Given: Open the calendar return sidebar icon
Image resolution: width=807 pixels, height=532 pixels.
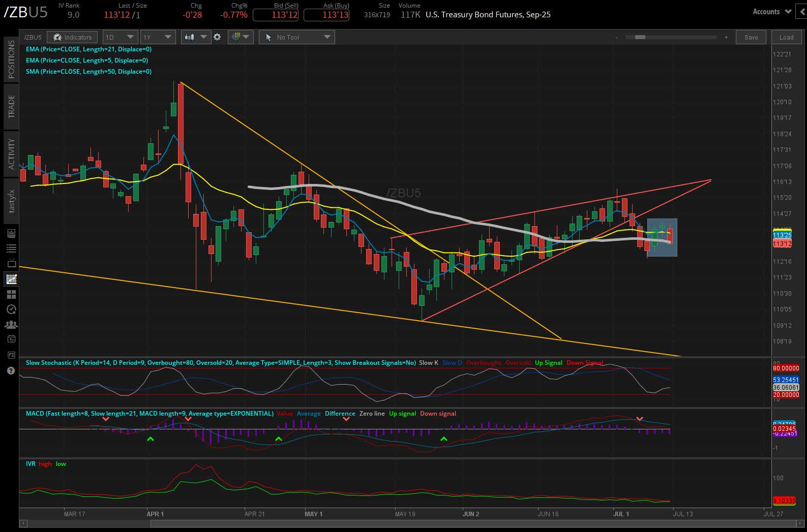Looking at the screenshot, I should [x=11, y=339].
